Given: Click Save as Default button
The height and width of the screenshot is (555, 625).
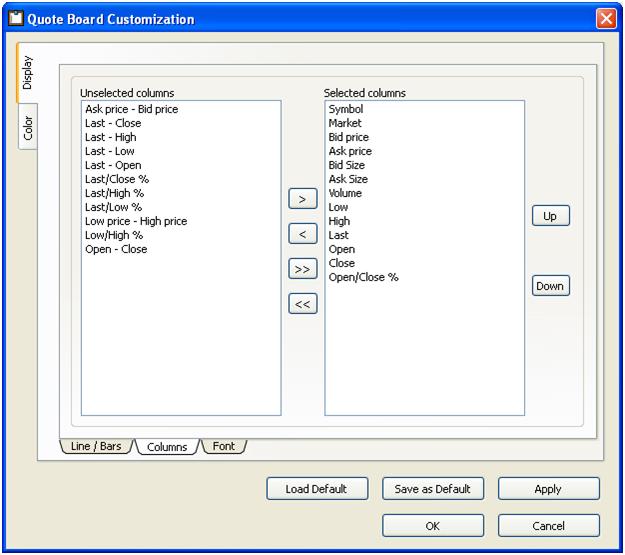Looking at the screenshot, I should tap(432, 489).
